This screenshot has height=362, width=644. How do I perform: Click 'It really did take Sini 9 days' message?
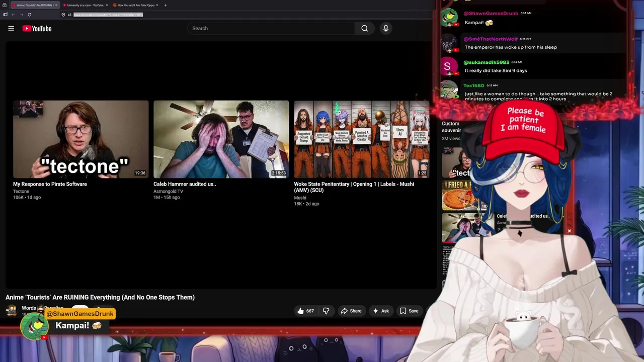[496, 70]
